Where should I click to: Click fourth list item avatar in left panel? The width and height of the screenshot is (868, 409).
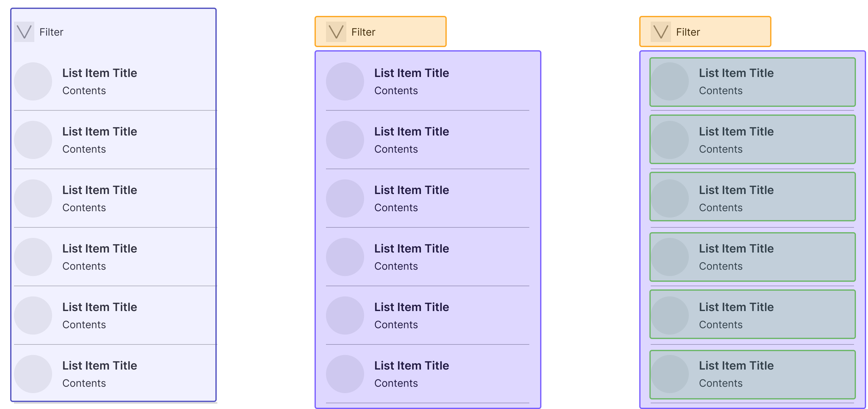tap(33, 257)
